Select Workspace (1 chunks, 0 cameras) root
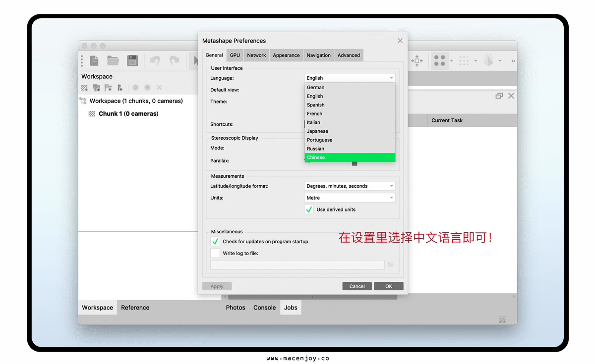Screen dimensions: 595x364 [x=136, y=101]
